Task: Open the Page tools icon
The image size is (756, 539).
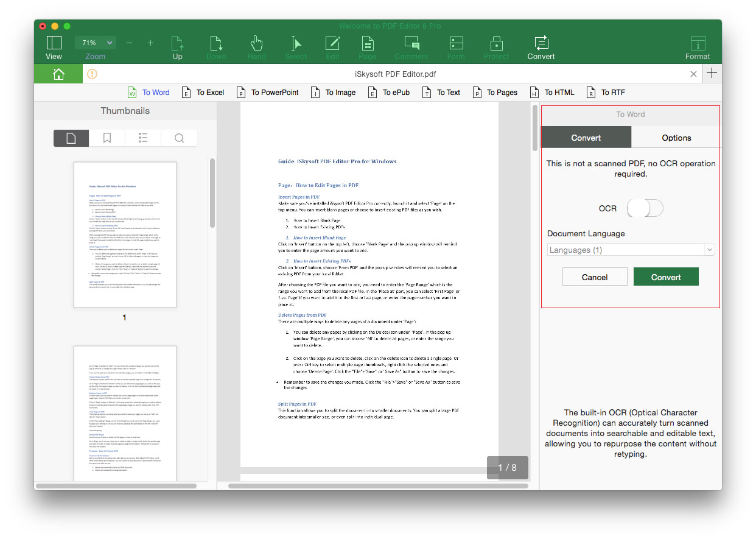Action: point(367,43)
